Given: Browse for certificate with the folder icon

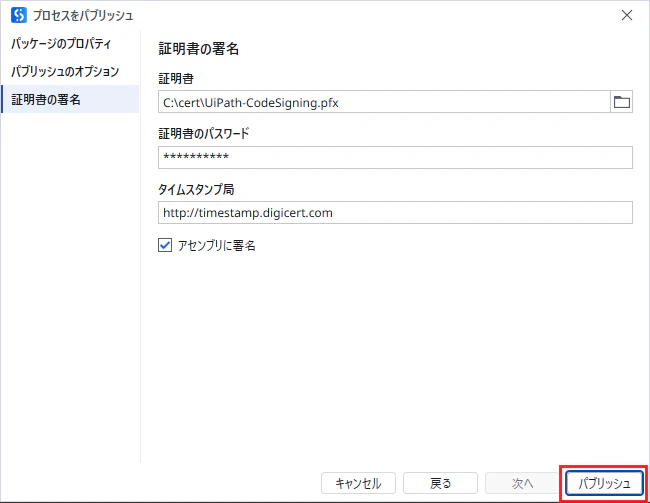Looking at the screenshot, I should click(621, 102).
